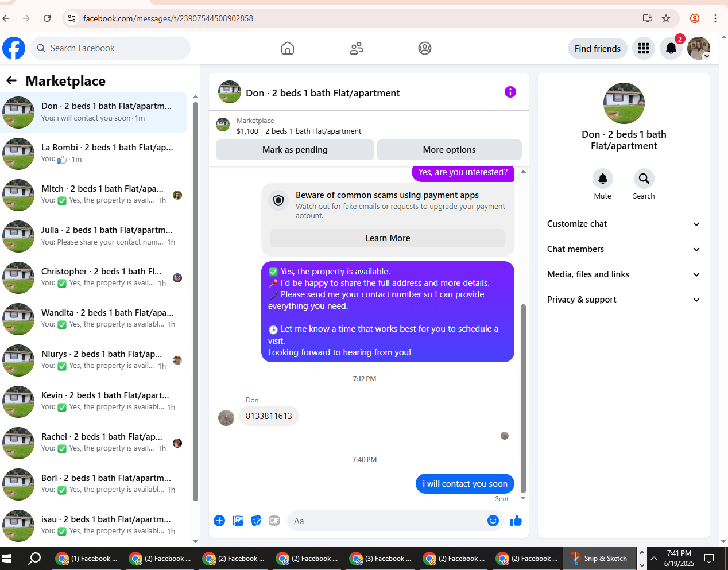Click the conversation list scrollbar

pyautogui.click(x=195, y=301)
